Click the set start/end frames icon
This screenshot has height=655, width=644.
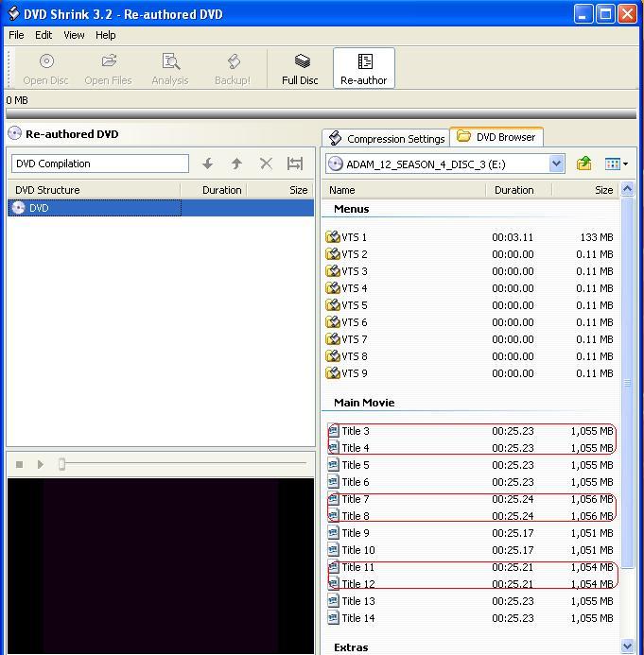(x=295, y=164)
